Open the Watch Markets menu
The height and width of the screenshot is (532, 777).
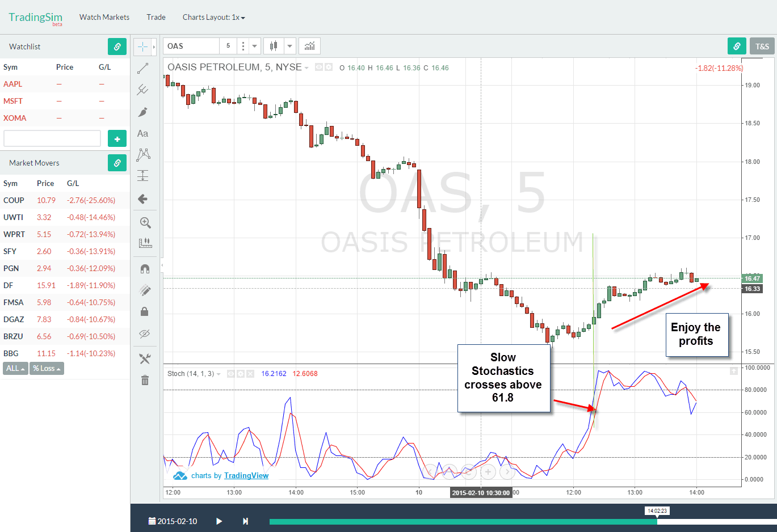(x=104, y=17)
